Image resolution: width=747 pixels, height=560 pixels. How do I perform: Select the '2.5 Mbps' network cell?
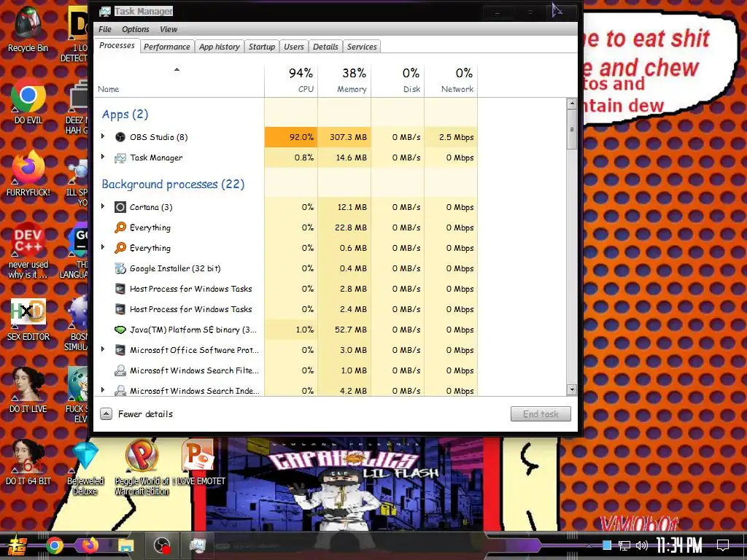[x=451, y=137]
